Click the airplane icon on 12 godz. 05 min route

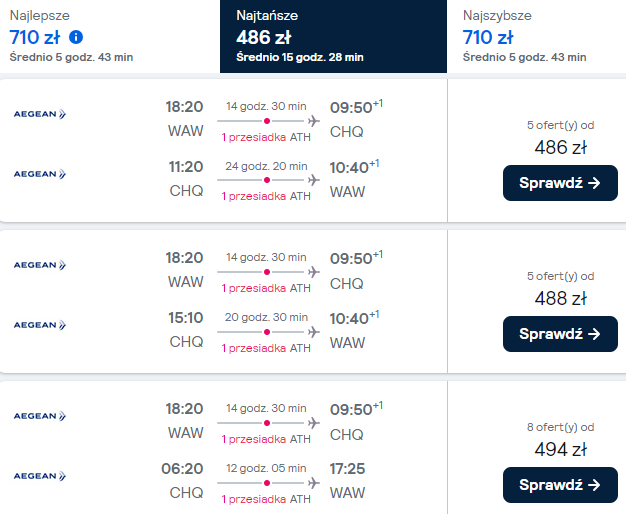314,483
